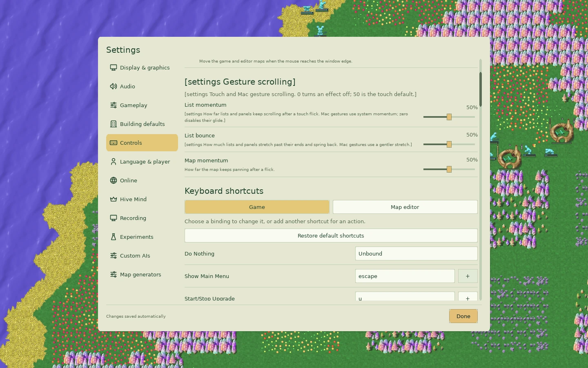This screenshot has height=368, width=588.
Task: Click the settings panel vertical scrollbar
Action: point(481,89)
